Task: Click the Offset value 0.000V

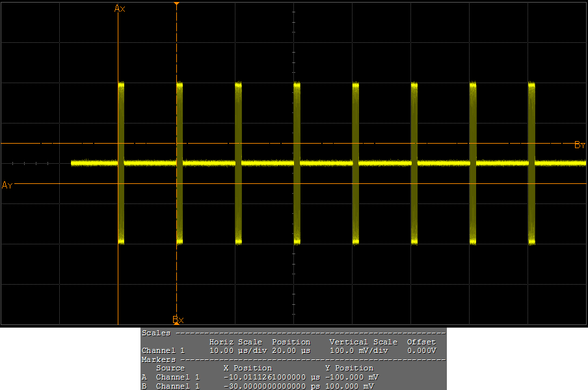Action: pos(421,350)
